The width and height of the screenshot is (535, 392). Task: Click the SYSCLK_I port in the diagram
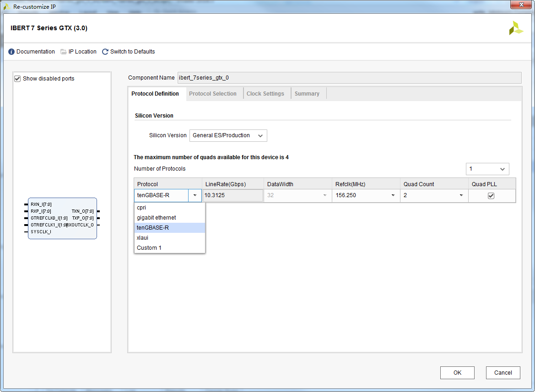pyautogui.click(x=41, y=232)
